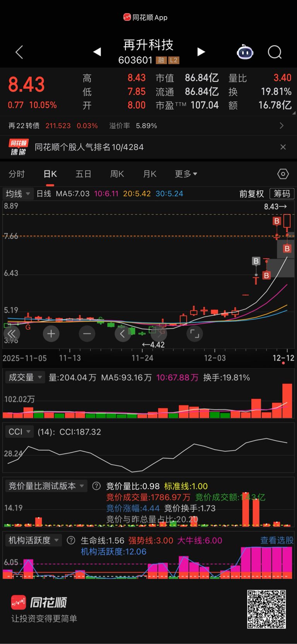The height and width of the screenshot is (644, 297).
Task: Open chart settings hexagon icon
Action: pyautogui.click(x=283, y=174)
